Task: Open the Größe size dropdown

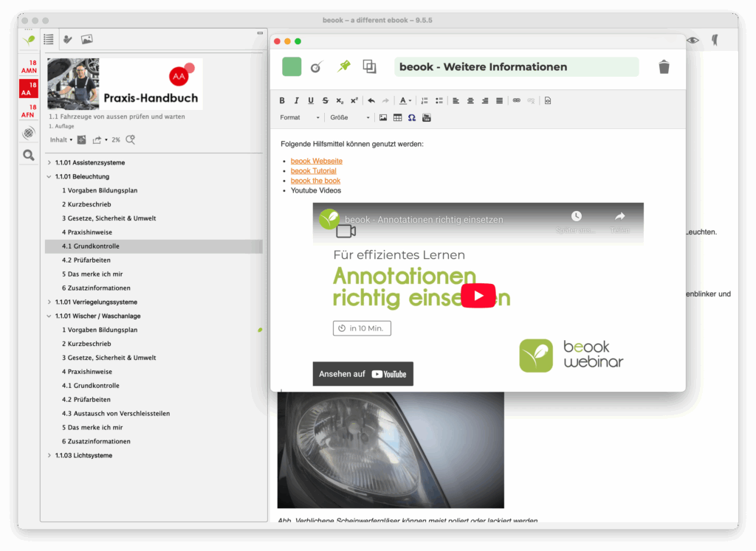Action: (x=349, y=117)
